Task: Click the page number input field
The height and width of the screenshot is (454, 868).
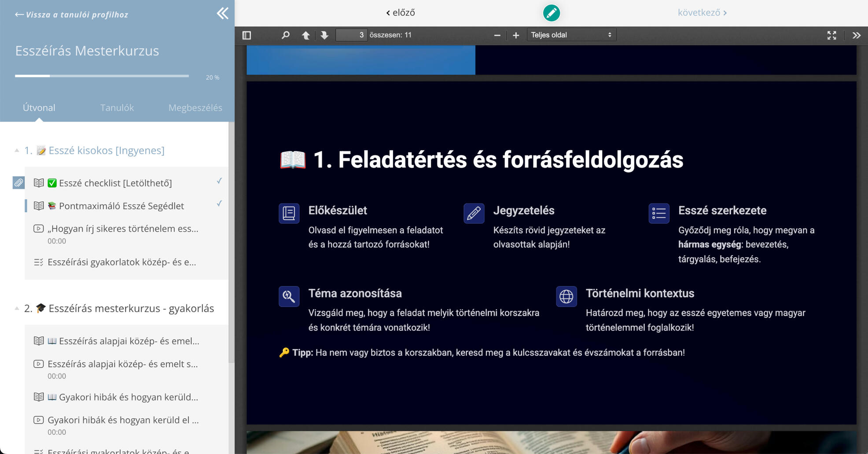Action: [351, 35]
